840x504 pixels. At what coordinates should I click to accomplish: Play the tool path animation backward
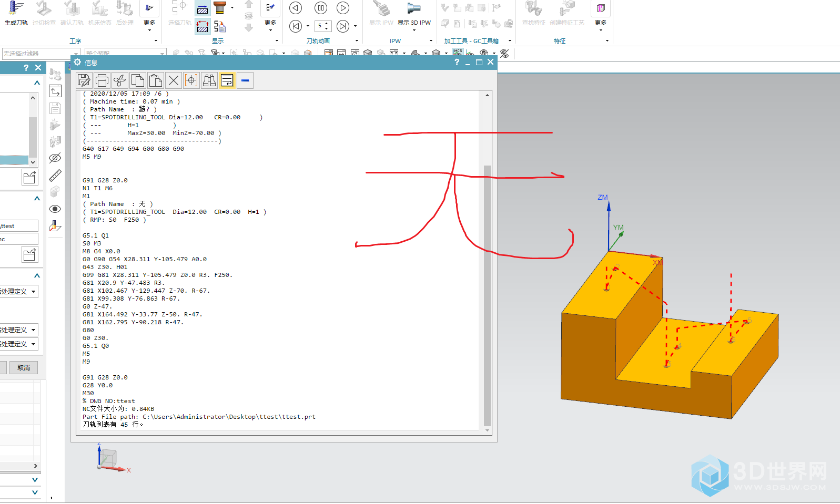(x=296, y=8)
